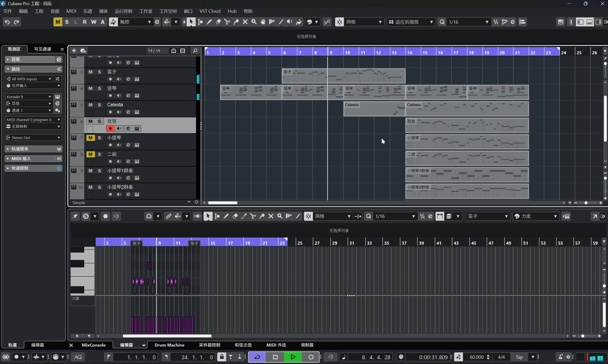Image resolution: width=608 pixels, height=364 pixels.
Task: Click the Stop button in transport
Action: pos(275,357)
